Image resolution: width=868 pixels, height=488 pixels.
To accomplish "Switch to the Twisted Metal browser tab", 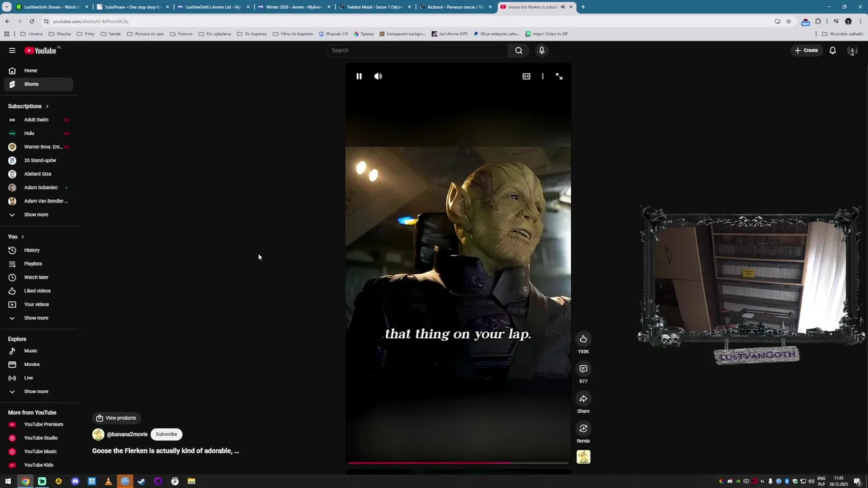I will point(374,7).
